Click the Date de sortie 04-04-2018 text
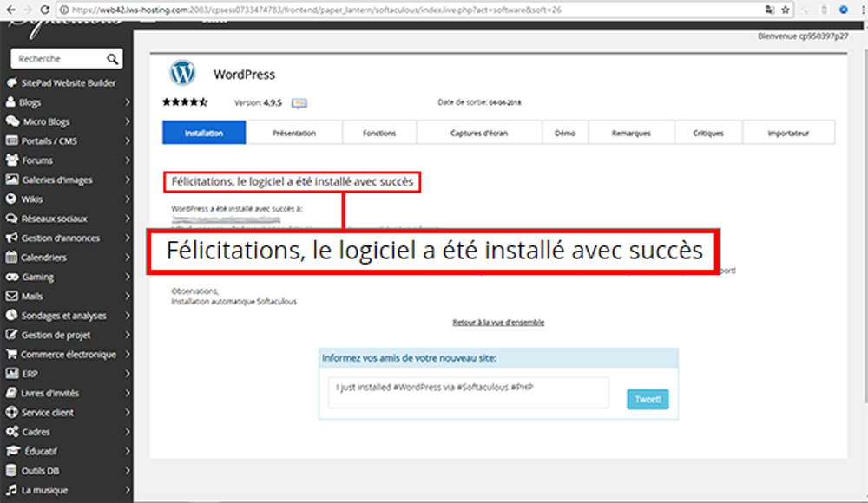This screenshot has height=503, width=868. pyautogui.click(x=479, y=102)
